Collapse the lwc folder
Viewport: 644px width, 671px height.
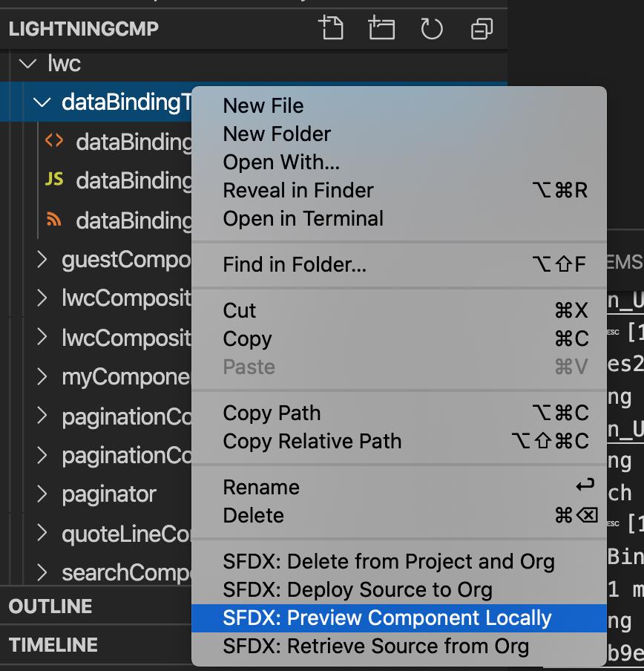[27, 64]
